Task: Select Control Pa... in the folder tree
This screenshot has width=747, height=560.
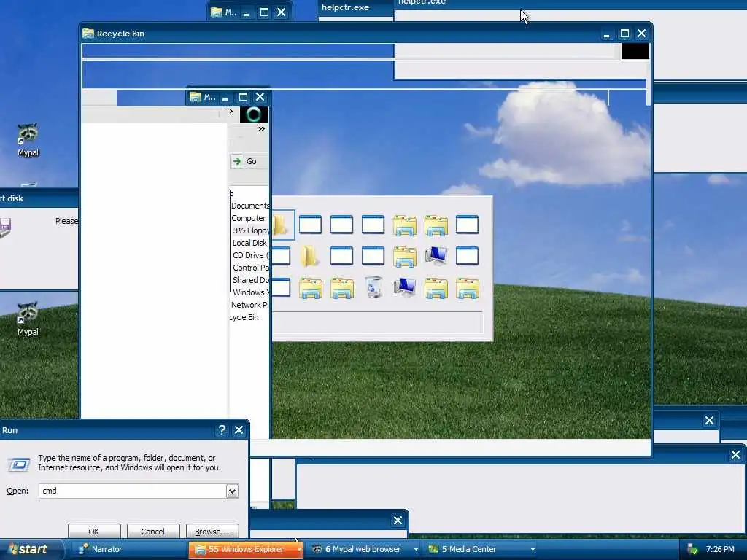Action: click(x=251, y=268)
